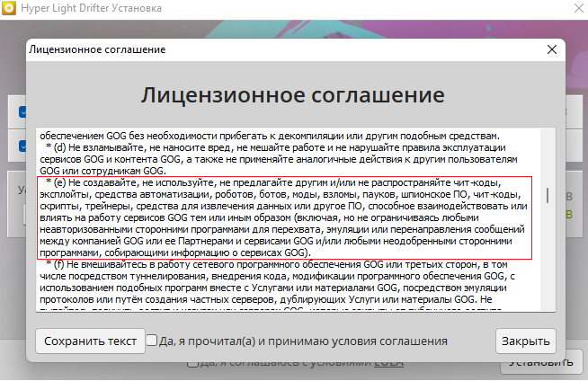588x381 pixels.
Task: Toggle the upper blue checkbox behind dialog
Action: tap(22, 113)
